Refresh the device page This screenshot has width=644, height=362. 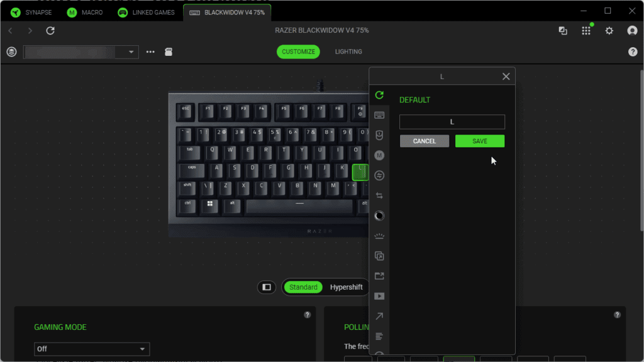coord(50,30)
